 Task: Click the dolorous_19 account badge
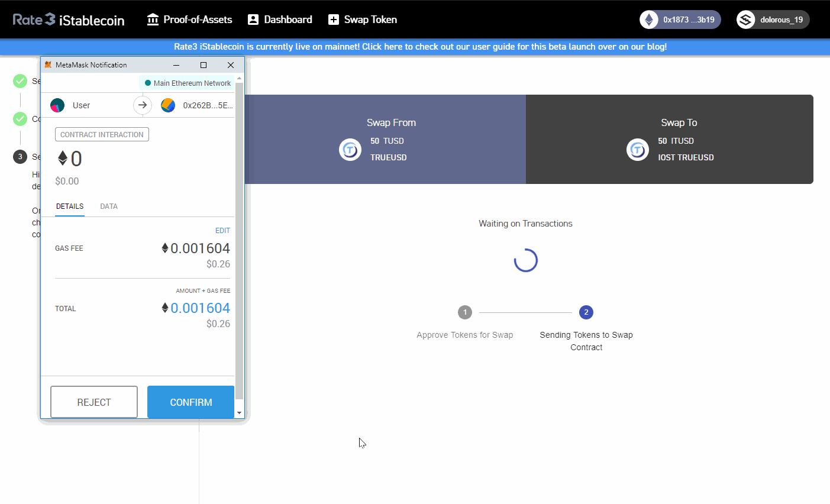tap(773, 20)
